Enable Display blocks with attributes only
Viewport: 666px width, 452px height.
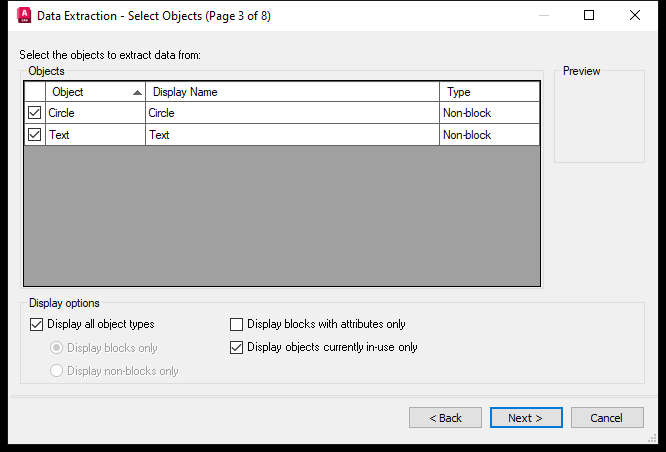[x=236, y=324]
